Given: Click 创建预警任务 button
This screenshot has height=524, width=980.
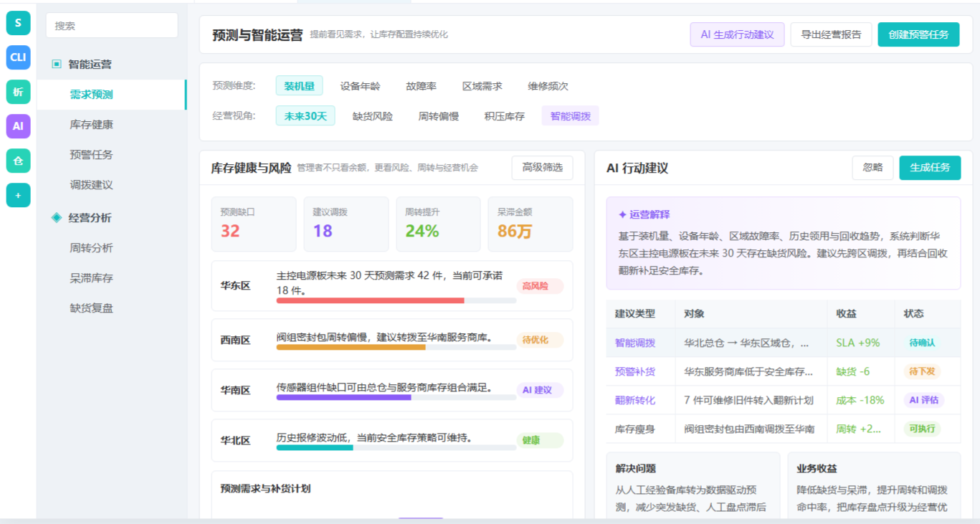Looking at the screenshot, I should pos(918,34).
